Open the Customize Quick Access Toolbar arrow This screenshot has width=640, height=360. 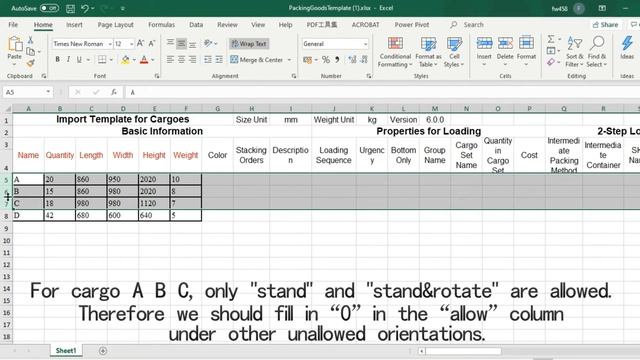[122, 8]
